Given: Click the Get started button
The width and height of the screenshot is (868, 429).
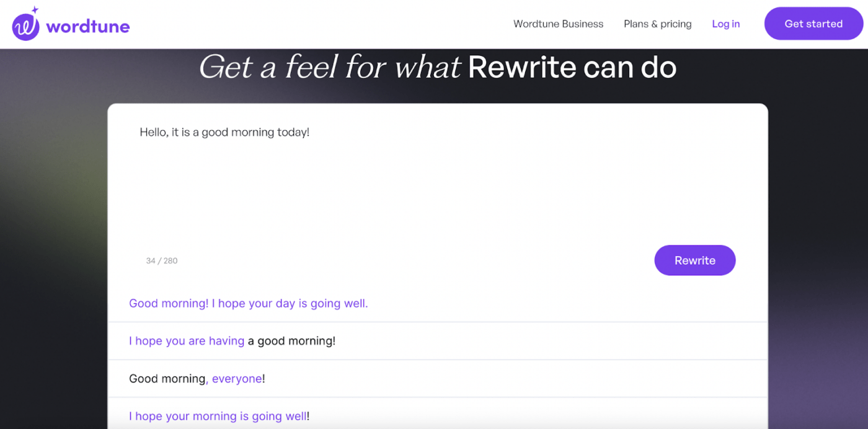Looking at the screenshot, I should (813, 24).
